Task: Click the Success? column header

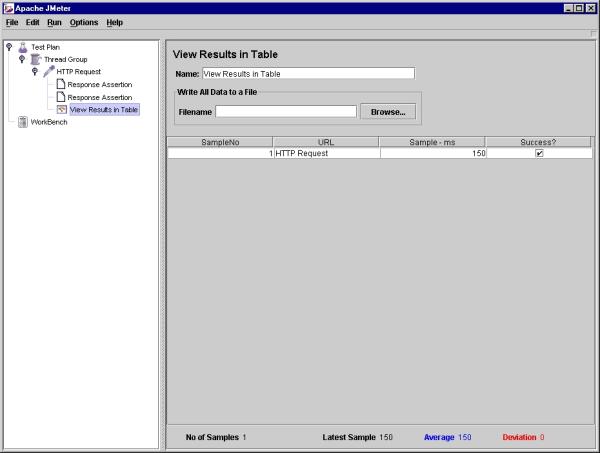Action: pyautogui.click(x=538, y=142)
